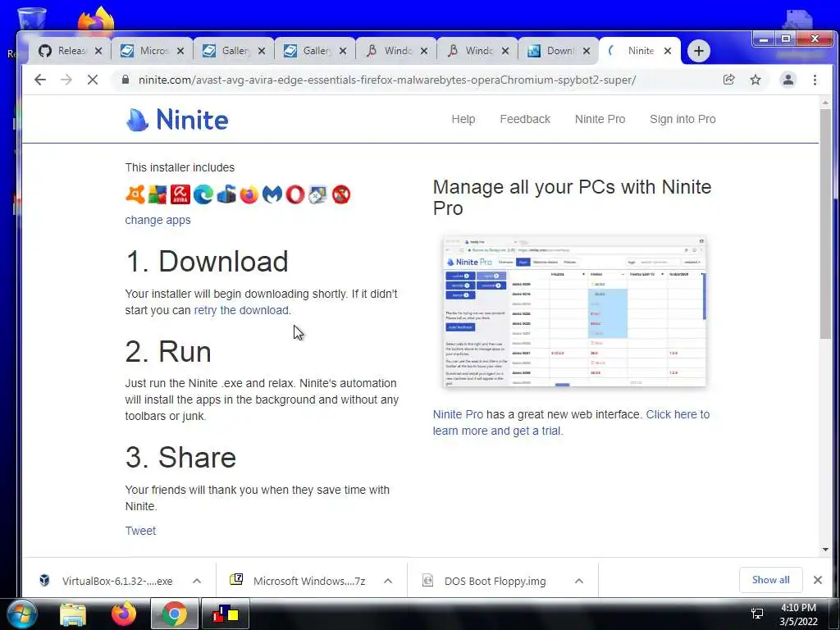The height and width of the screenshot is (630, 840).
Task: Click Show all downloads button
Action: pos(770,580)
